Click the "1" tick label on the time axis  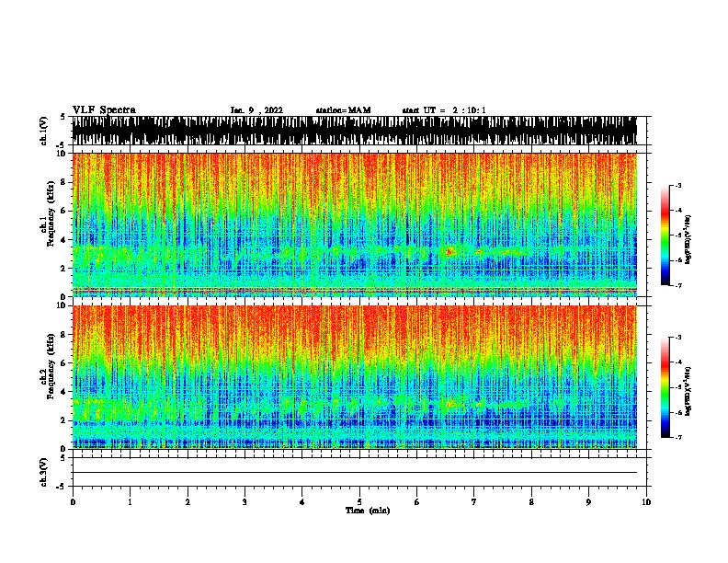[131, 501]
